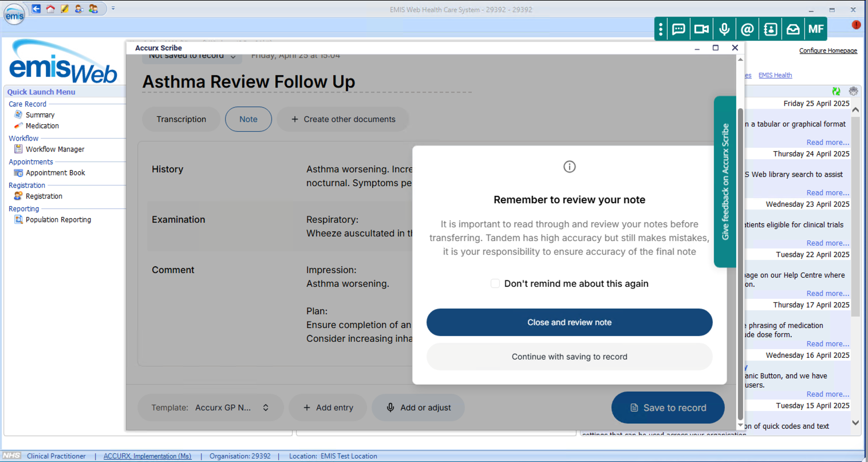
Task: Open Read more under Wednesday 23 April
Action: (x=828, y=243)
